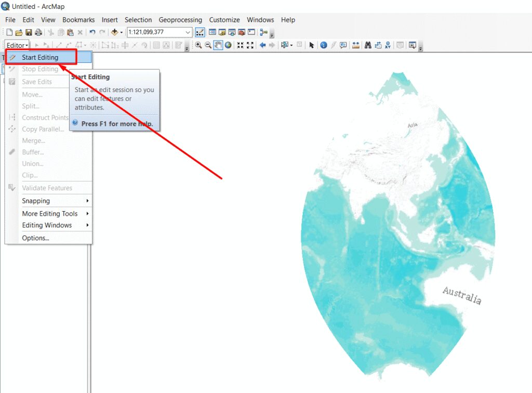Save the map with the floppy icon
This screenshot has width=532, height=393.
pyautogui.click(x=29, y=32)
